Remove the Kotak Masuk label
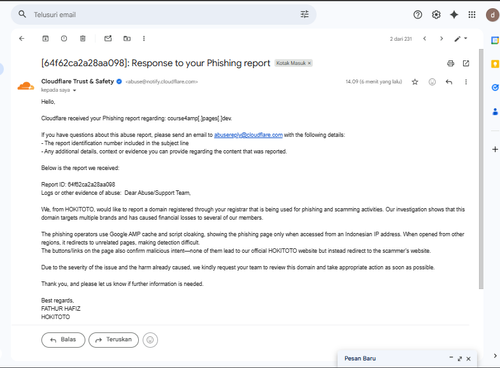 [x=309, y=63]
